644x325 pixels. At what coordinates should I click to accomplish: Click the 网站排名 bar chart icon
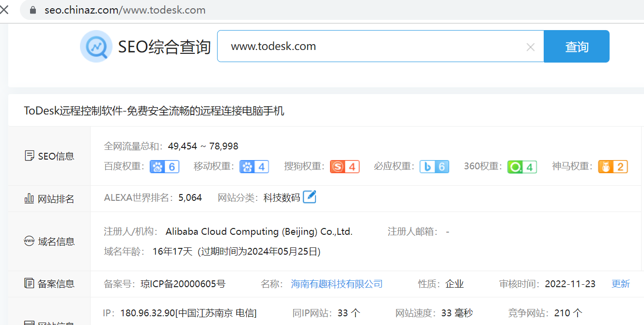[x=29, y=198]
